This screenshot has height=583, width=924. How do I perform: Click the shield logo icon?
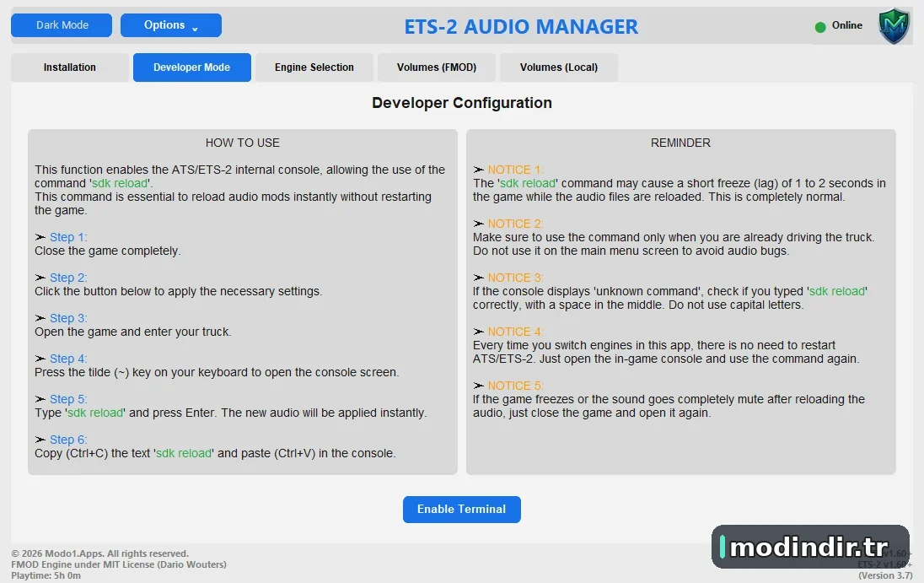(894, 26)
